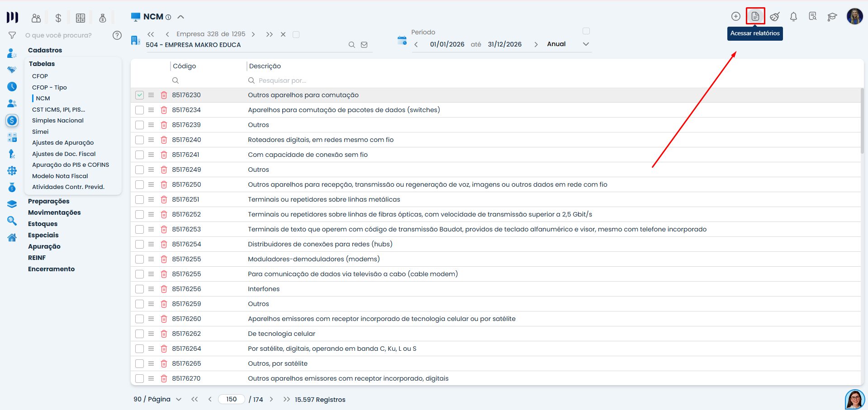This screenshot has width=868, height=410.
Task: Tick the checkbox for row 85176256
Action: 139,289
